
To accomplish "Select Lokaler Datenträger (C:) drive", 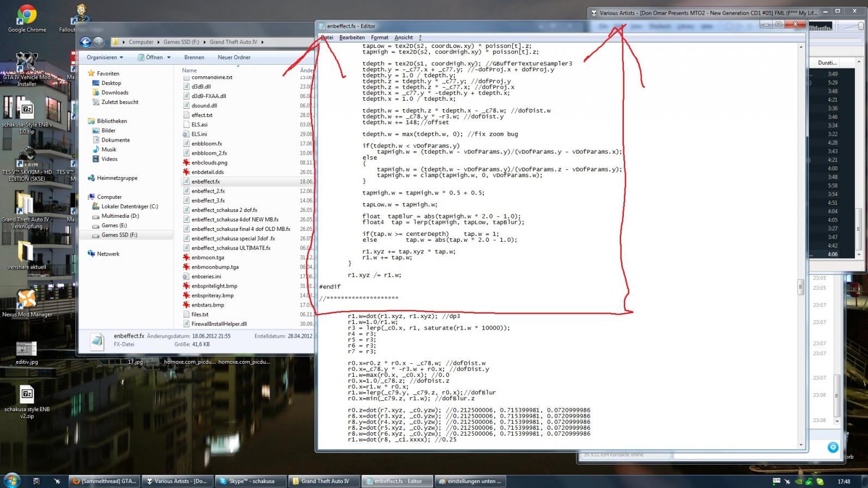I will click(x=125, y=206).
